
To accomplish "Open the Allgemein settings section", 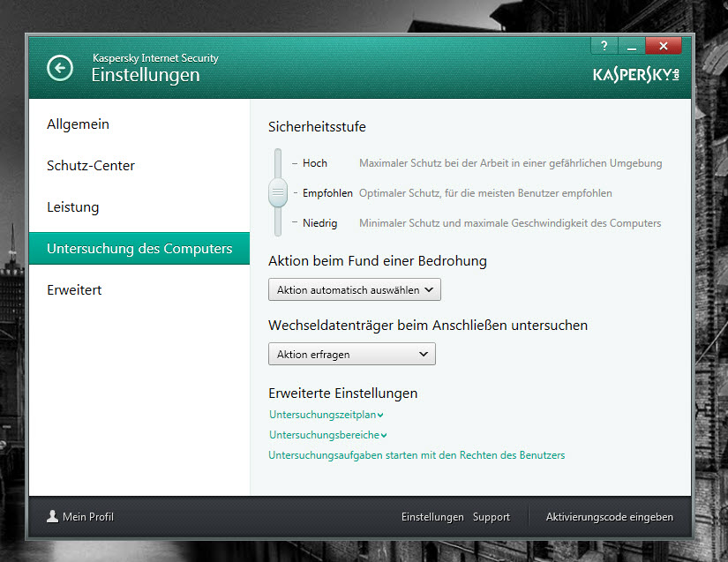I will (78, 124).
